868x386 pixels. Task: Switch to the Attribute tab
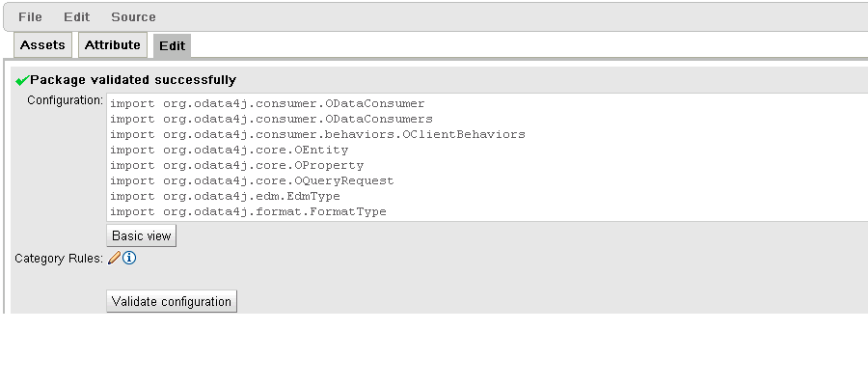(x=113, y=44)
